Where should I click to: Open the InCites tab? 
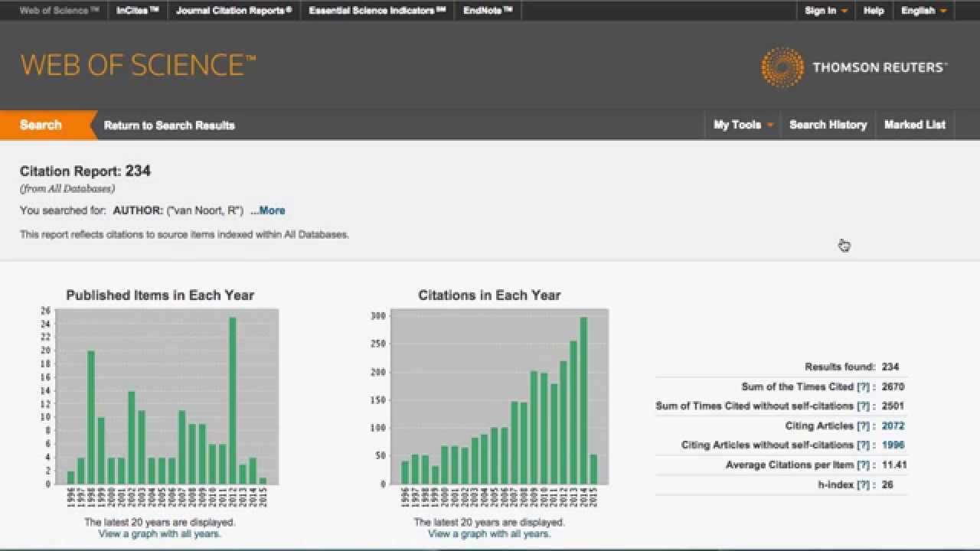138,11
